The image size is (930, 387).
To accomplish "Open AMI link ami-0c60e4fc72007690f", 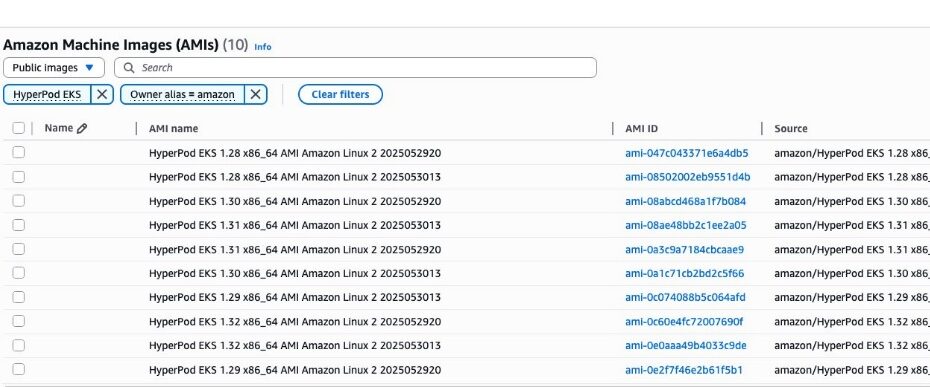I will 684,322.
